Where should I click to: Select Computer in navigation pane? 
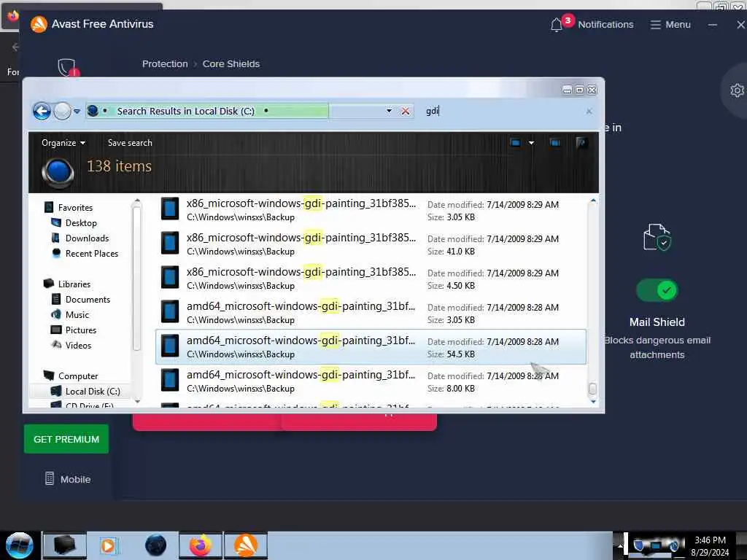pyautogui.click(x=77, y=376)
